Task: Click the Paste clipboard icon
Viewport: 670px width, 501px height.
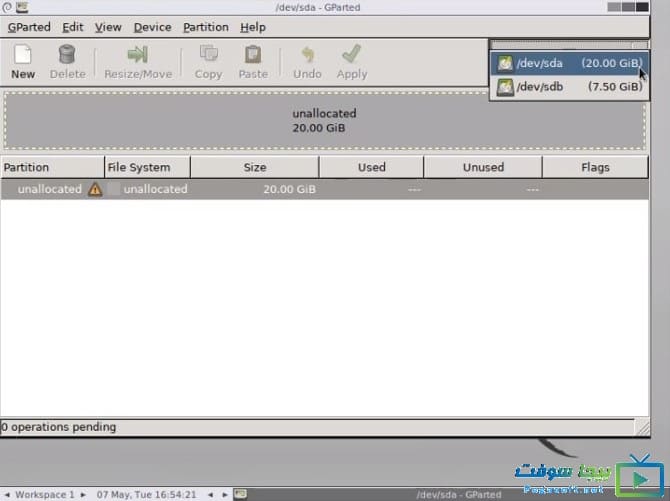Action: click(253, 54)
